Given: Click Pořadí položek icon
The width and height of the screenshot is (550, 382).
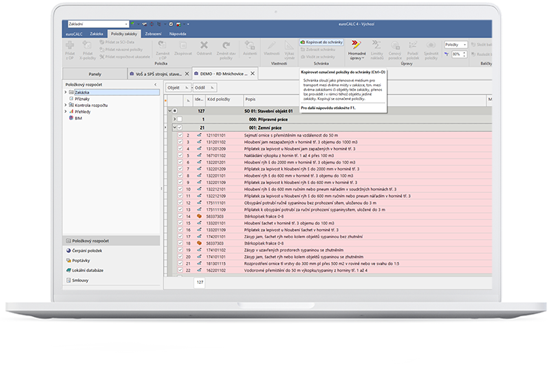Looking at the screenshot, I should pos(413,45).
